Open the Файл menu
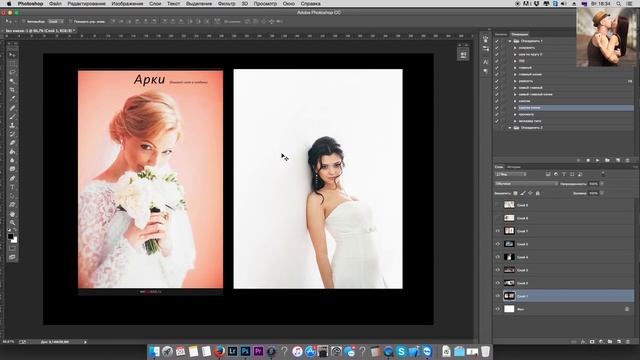The height and width of the screenshot is (360, 640). tap(55, 3)
